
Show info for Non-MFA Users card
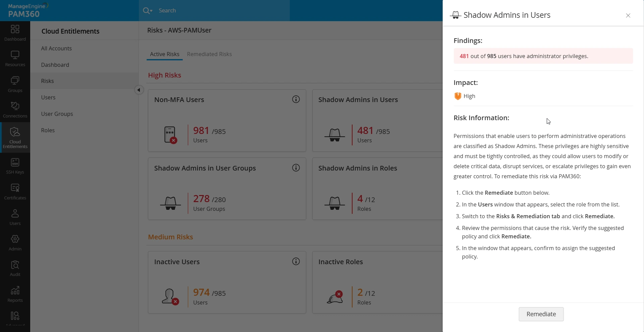tap(296, 99)
